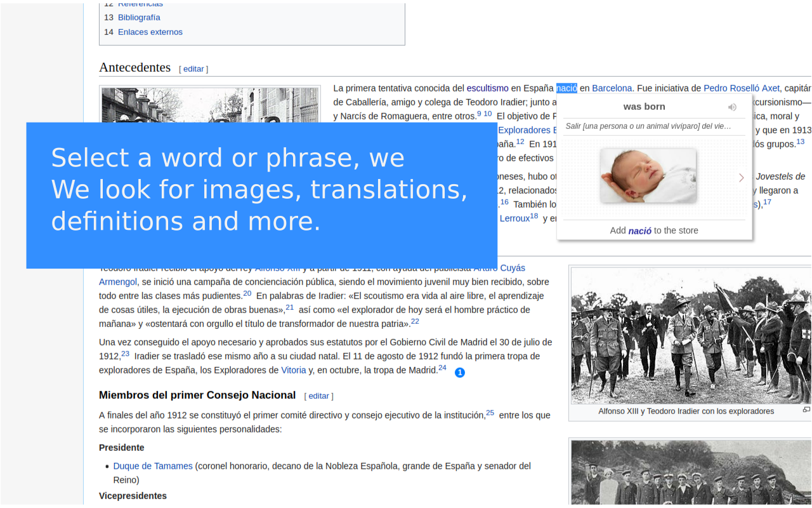
Task: Open the Bibliografía contents entry
Action: [139, 17]
